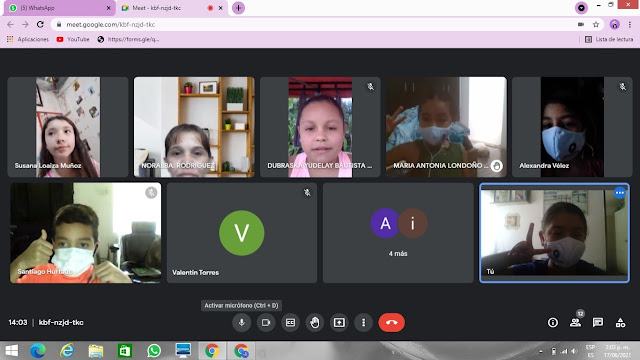Click muted mic icon on Alexandra Vélez tile
This screenshot has width=640, height=360.
coord(622,87)
